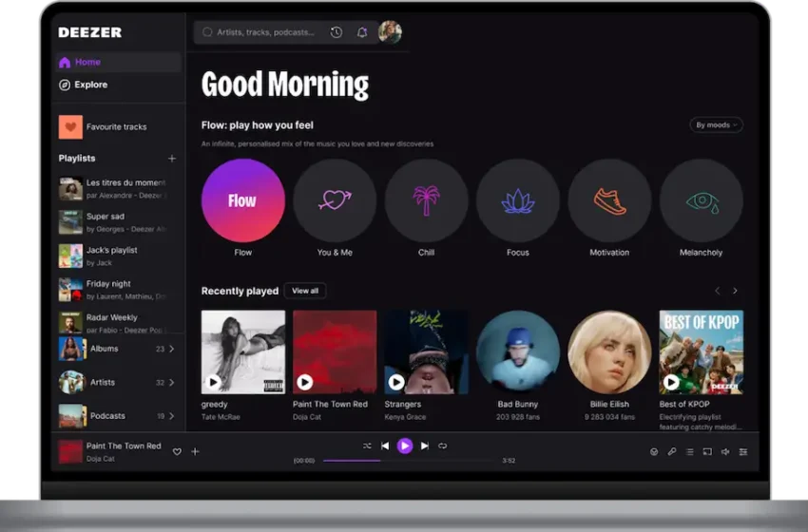This screenshot has width=808, height=532.
Task: Click View all recently played
Action: (x=305, y=291)
